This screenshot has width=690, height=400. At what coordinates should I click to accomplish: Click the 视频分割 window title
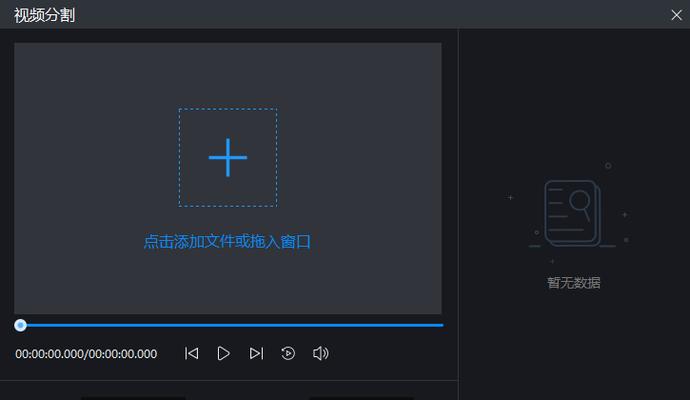pyautogui.click(x=44, y=15)
